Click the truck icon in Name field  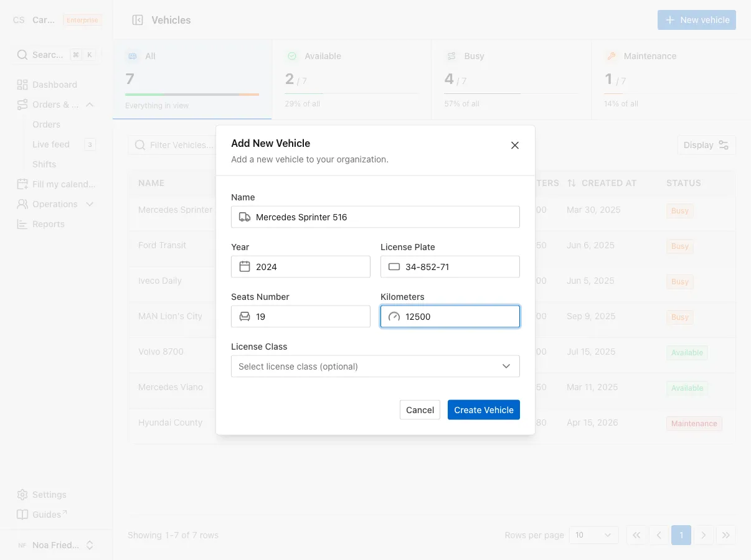click(x=245, y=217)
